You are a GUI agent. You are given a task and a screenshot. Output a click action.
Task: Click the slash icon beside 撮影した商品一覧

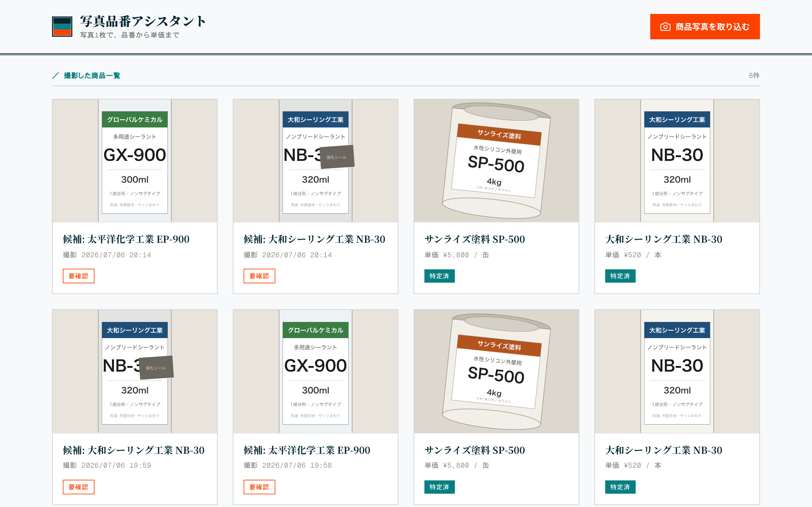56,75
